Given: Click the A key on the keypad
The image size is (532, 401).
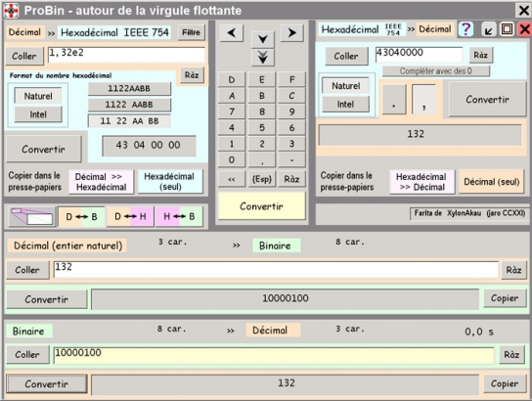Looking at the screenshot, I should pos(232,96).
